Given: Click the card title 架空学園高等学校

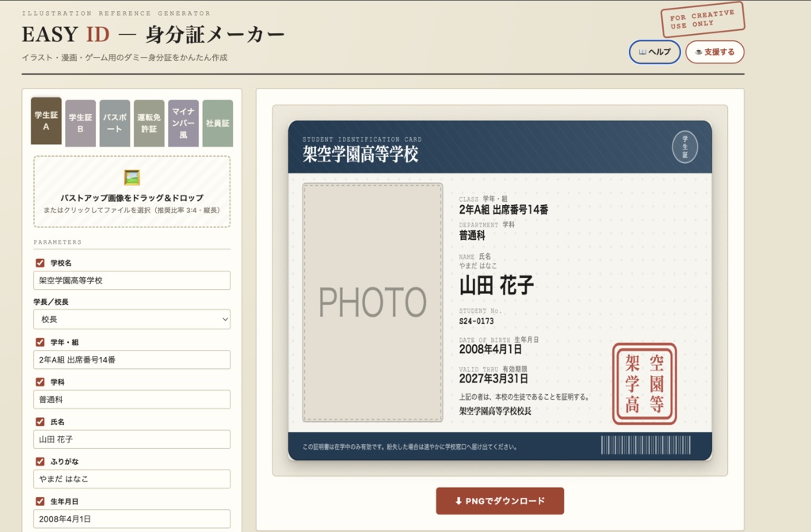Looking at the screenshot, I should pos(360,154).
